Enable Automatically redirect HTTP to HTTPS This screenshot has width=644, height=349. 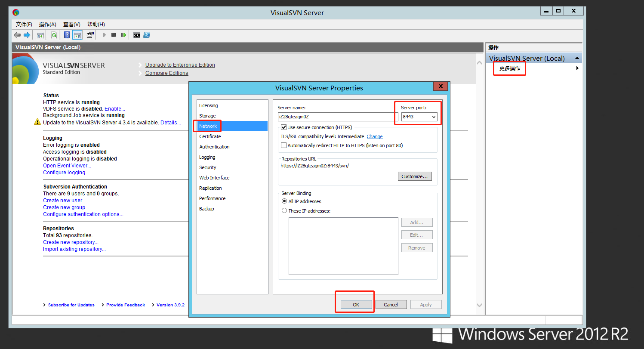click(x=284, y=145)
